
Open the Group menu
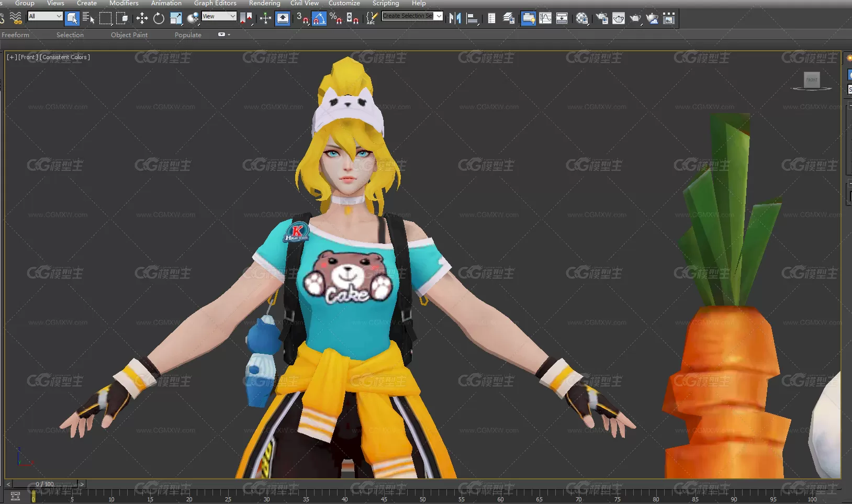click(25, 3)
